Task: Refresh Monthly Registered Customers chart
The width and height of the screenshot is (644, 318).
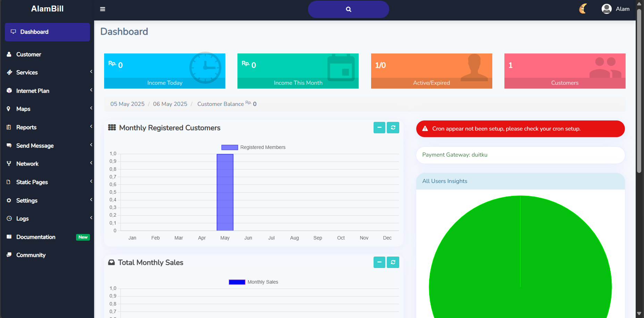Action: click(x=393, y=127)
